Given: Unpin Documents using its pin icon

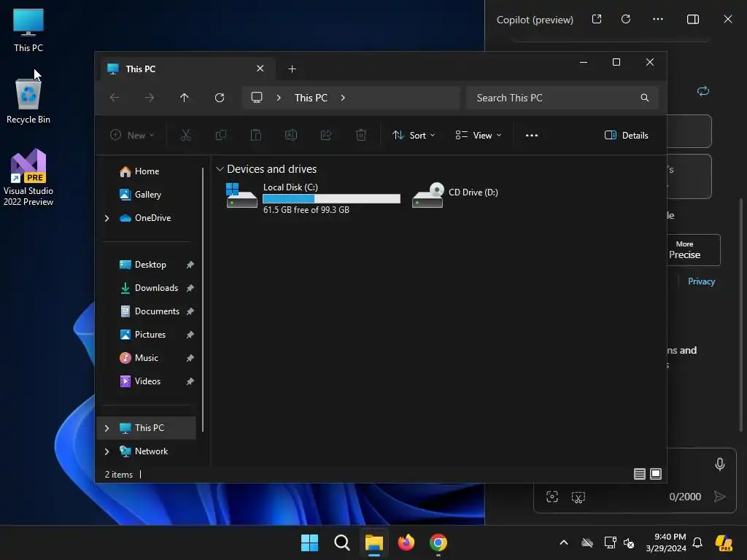Looking at the screenshot, I should (x=190, y=311).
